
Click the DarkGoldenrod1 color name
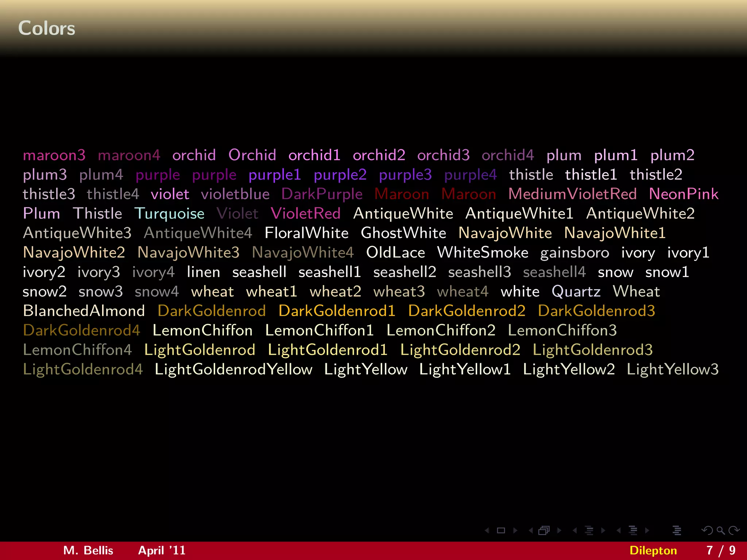pos(337,311)
